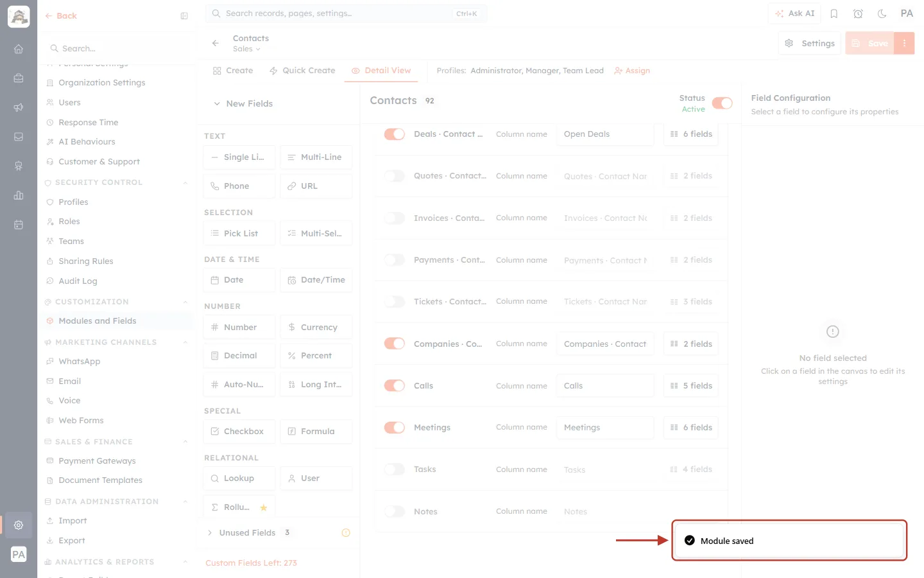
Task: Click the Unused Fields info icon
Action: (346, 532)
